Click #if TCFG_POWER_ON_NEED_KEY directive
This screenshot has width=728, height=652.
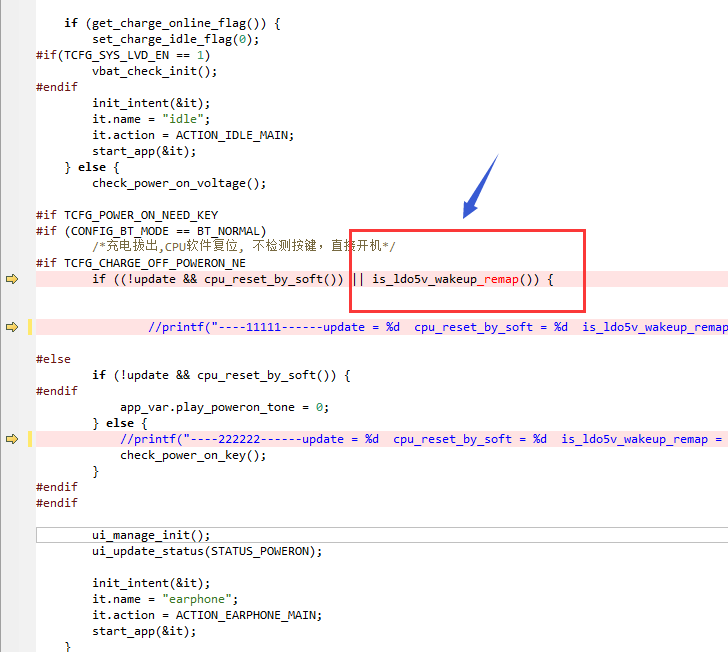(x=127, y=215)
